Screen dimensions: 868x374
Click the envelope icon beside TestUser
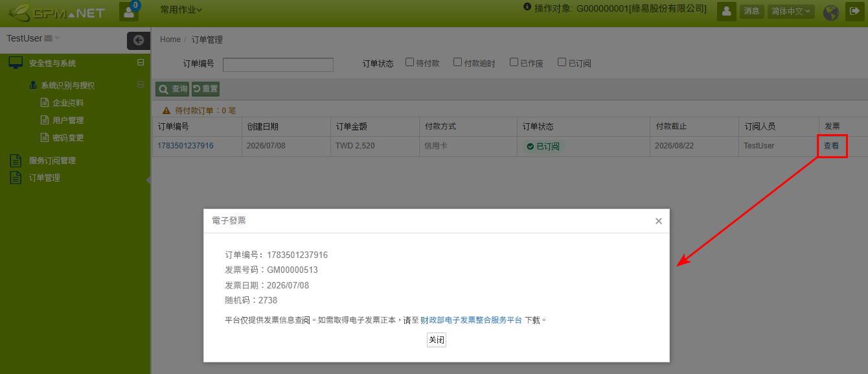point(48,39)
